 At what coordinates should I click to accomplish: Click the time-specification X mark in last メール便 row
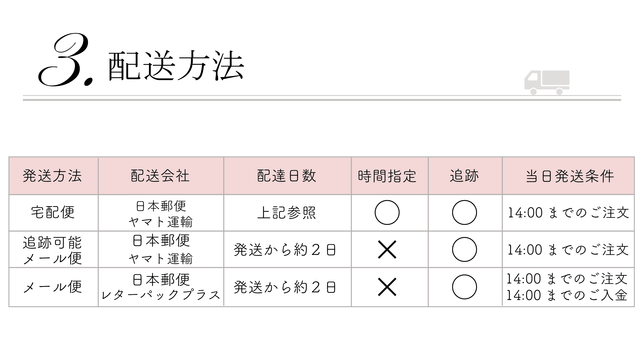coord(387,287)
